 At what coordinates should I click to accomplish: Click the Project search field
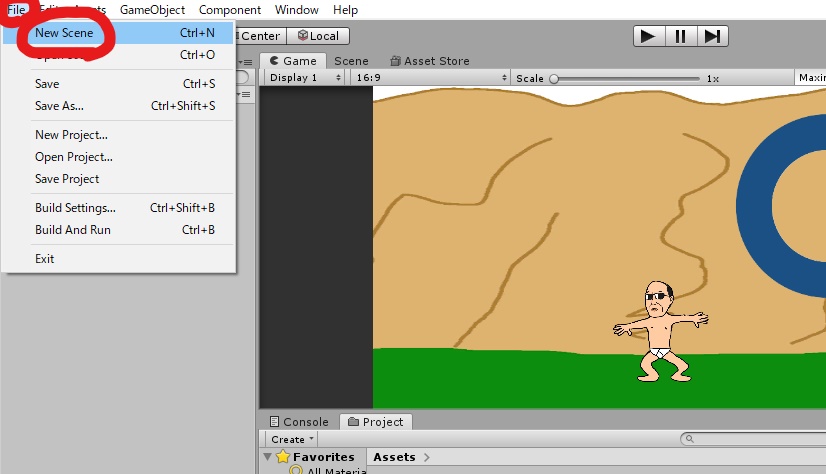pyautogui.click(x=753, y=439)
